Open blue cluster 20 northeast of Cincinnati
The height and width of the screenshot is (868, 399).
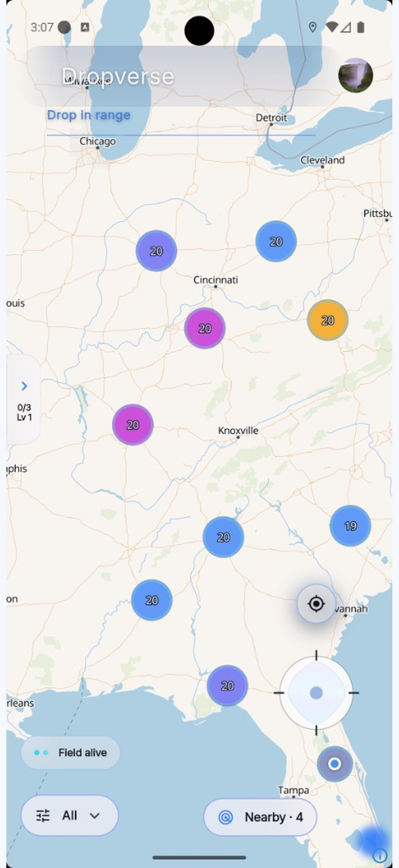276,241
